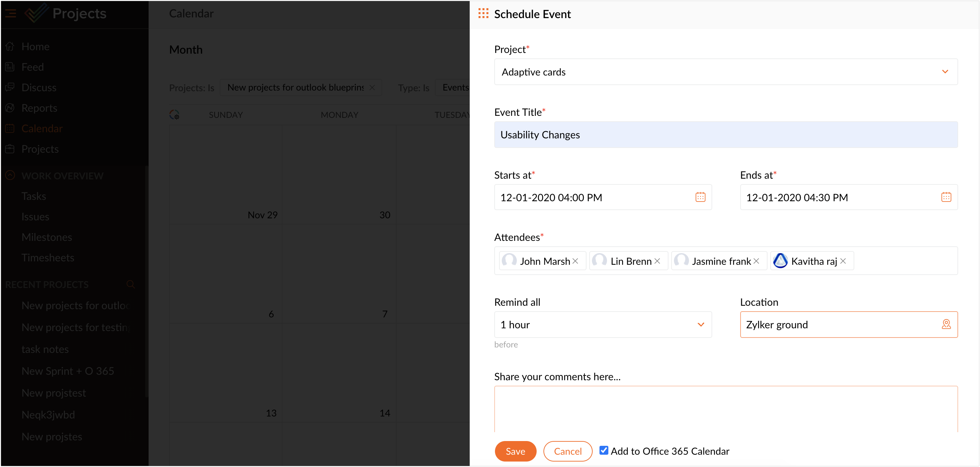Remove attendee Jasmine frank
This screenshot has width=980, height=467.
tap(756, 261)
